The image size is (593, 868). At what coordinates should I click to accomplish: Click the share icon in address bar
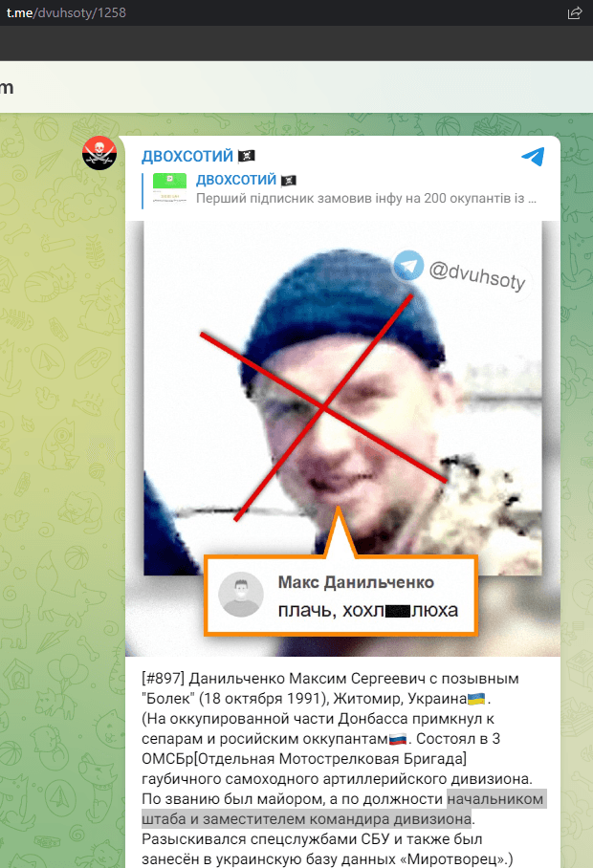tap(575, 12)
